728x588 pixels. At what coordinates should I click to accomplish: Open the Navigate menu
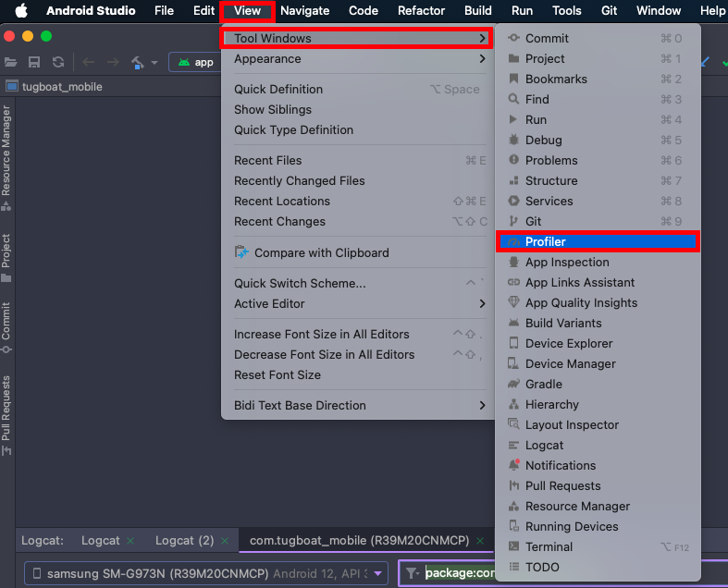coord(305,10)
